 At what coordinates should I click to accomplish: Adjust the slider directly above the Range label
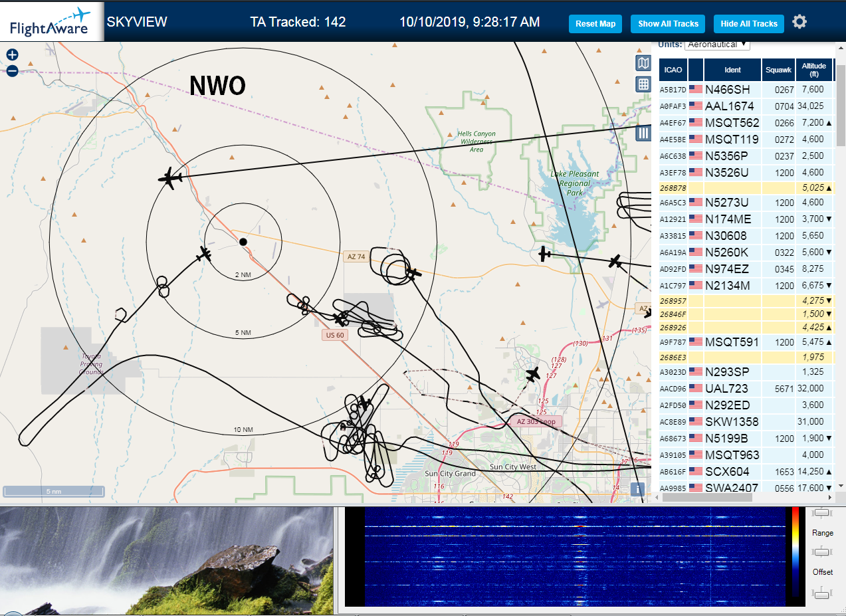(x=822, y=512)
